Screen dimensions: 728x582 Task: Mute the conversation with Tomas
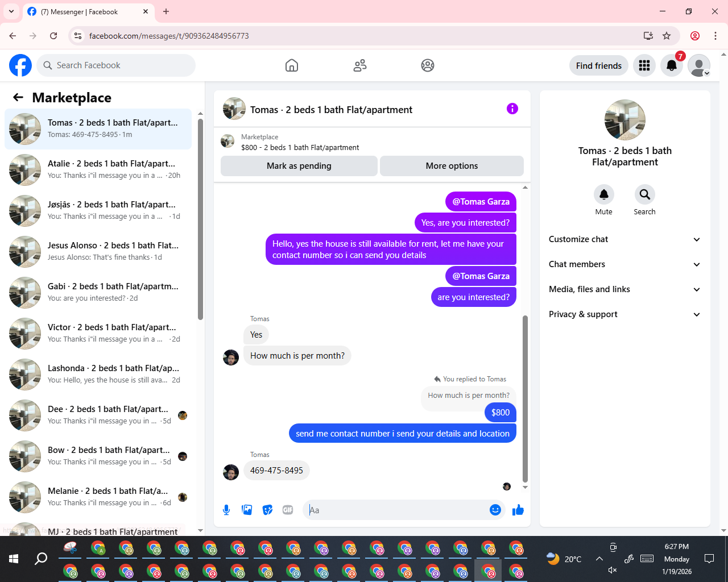click(x=604, y=194)
